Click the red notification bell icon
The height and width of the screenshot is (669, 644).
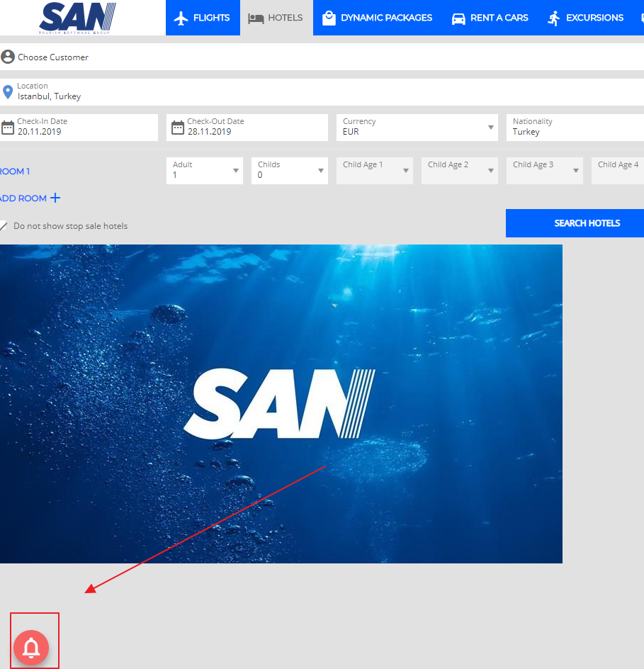coord(31,647)
